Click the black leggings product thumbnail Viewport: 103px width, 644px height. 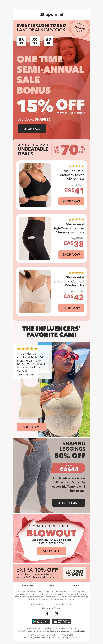point(35,238)
